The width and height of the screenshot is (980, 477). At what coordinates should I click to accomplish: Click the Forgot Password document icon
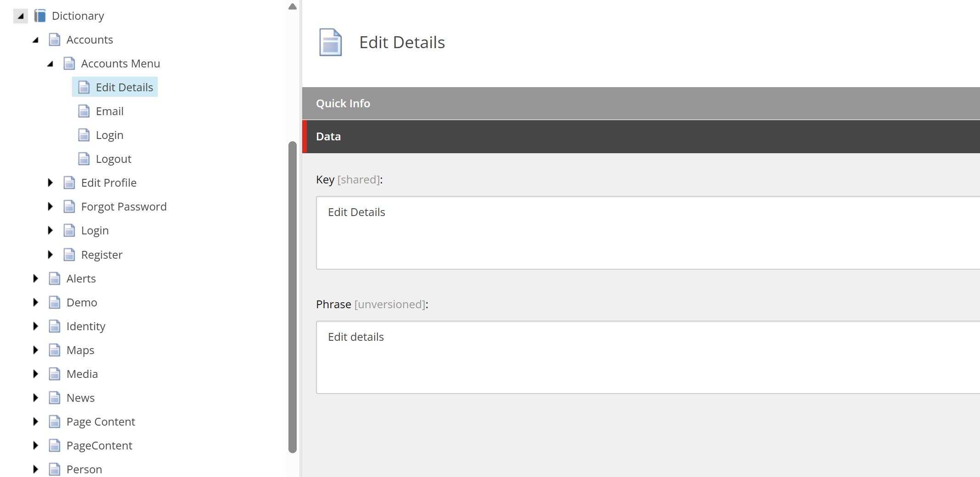click(x=69, y=206)
